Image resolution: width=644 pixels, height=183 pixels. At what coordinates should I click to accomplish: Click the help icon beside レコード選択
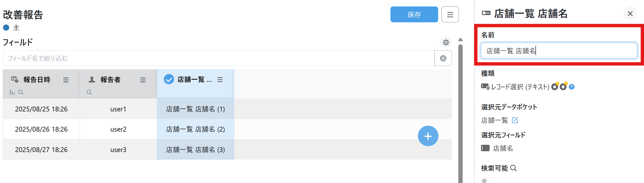point(572,87)
